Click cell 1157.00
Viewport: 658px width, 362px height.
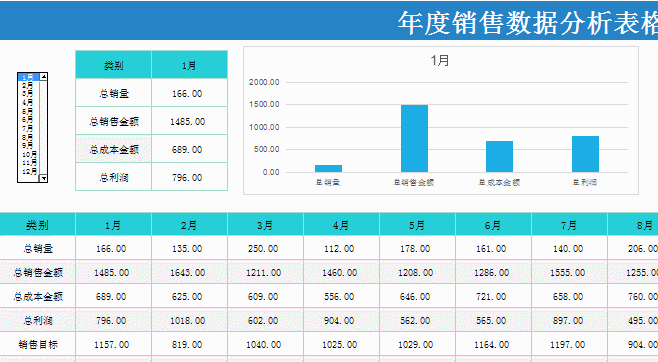(x=113, y=344)
